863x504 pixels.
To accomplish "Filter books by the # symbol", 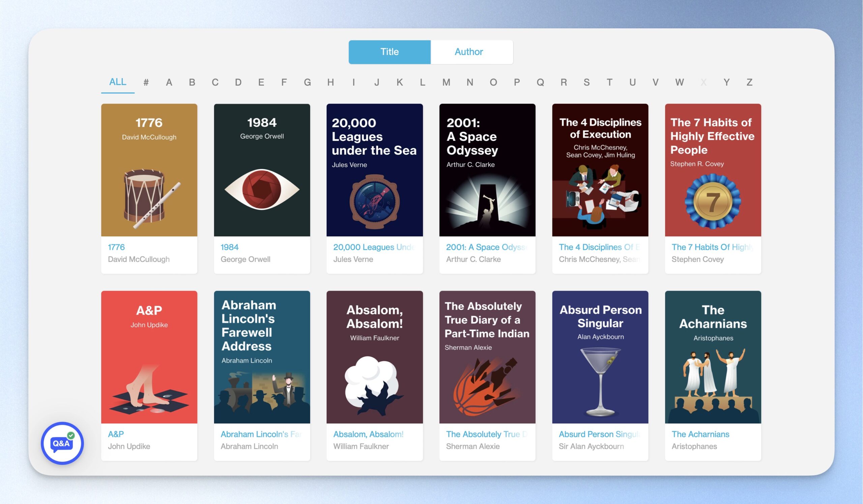I will (146, 83).
